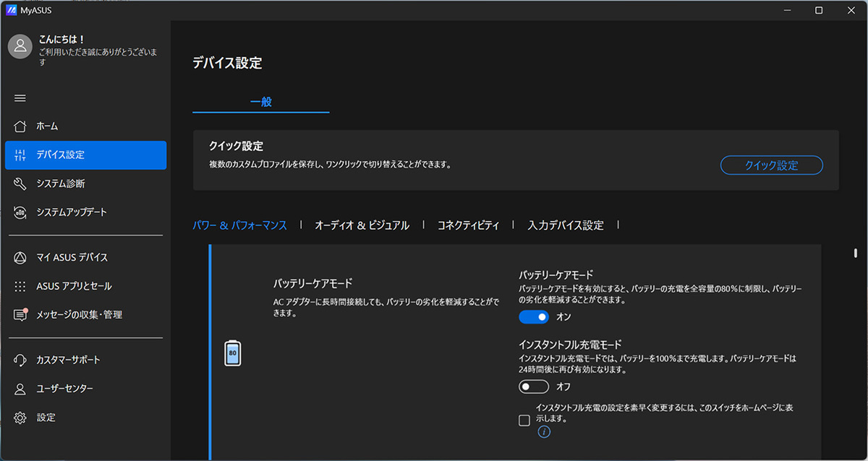Click the MyASUS logo in title bar
This screenshot has width=868, height=461.
point(12,10)
